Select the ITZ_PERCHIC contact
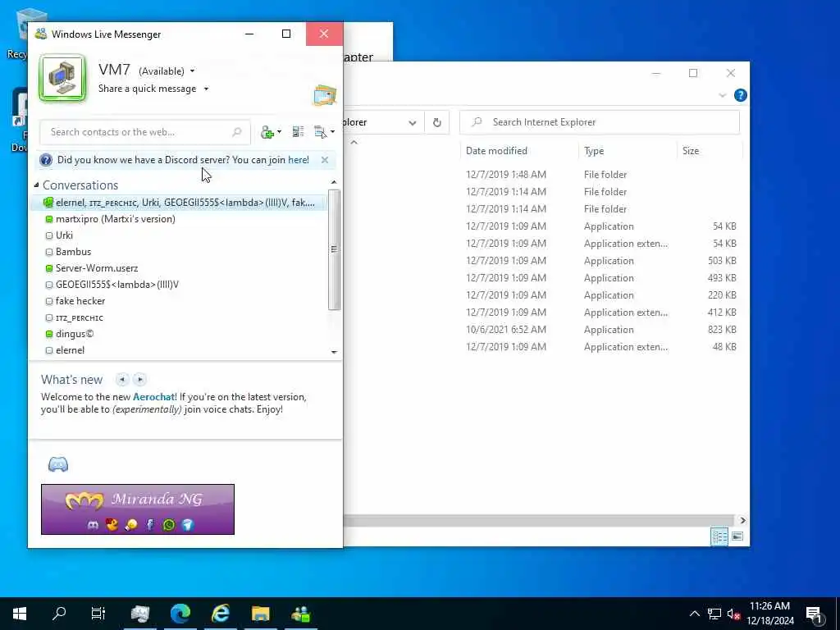The height and width of the screenshot is (630, 840). [180, 317]
